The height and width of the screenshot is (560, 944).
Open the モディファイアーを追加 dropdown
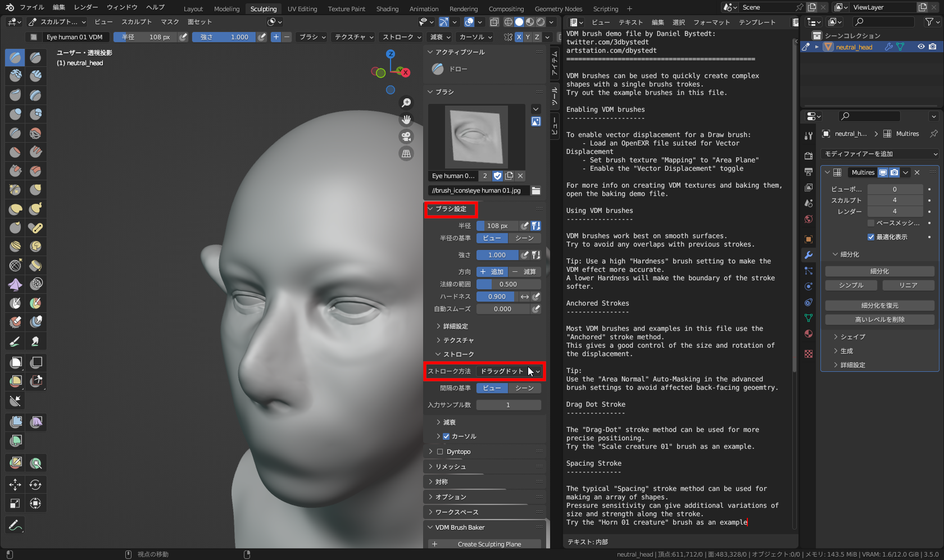[880, 154]
